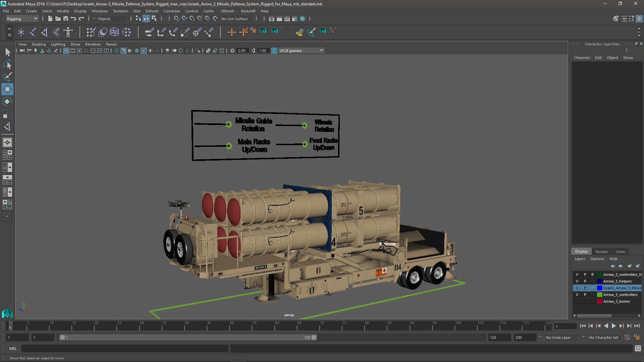Viewport: 644px width, 362px height.
Task: Open the Script Editor icon
Action: 638,349
